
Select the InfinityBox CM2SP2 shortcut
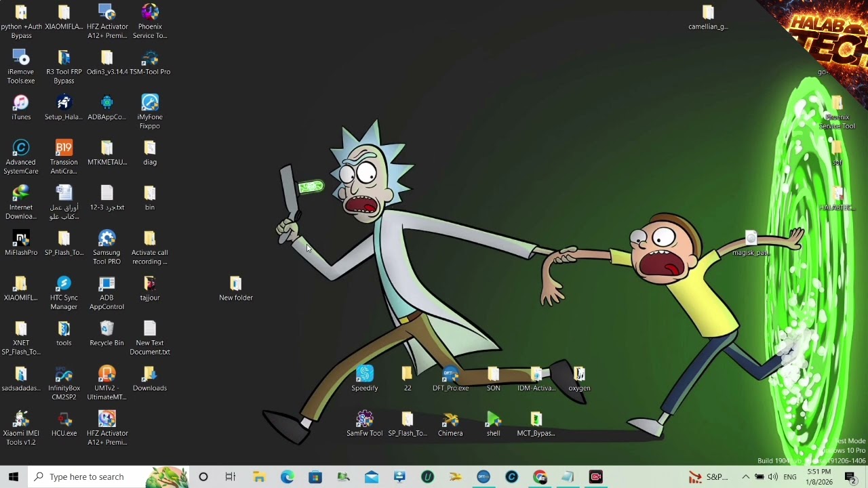64,383
